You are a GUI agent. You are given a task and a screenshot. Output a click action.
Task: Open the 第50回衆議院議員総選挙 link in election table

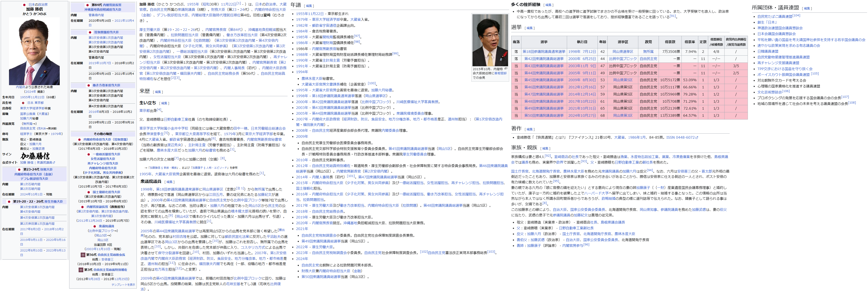pos(544,115)
